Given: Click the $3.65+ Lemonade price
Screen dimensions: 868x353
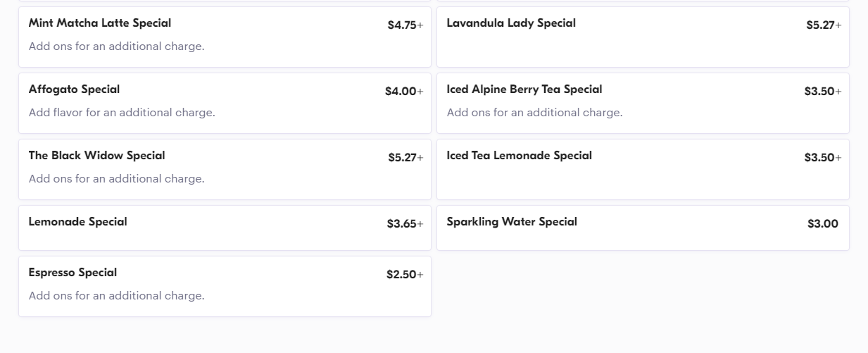Looking at the screenshot, I should coord(404,224).
